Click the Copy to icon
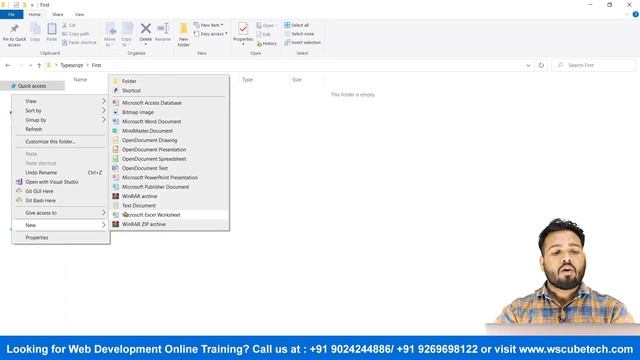This screenshot has width=640, height=360. (x=127, y=29)
